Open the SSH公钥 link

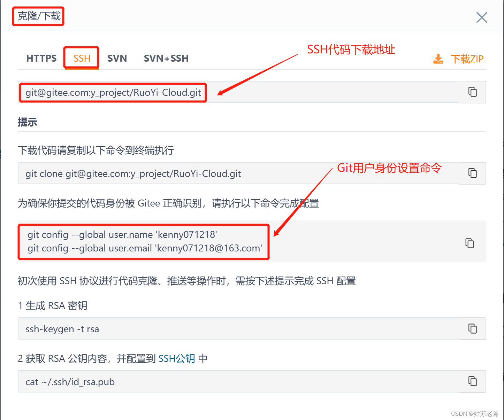click(177, 358)
